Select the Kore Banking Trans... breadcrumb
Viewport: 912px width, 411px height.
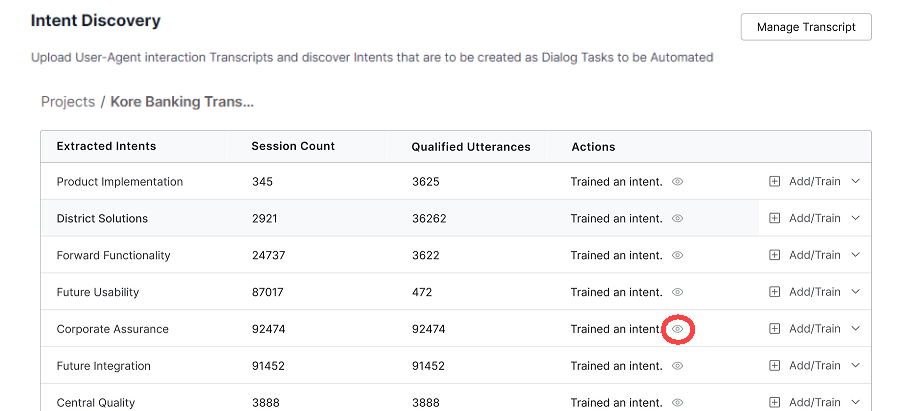click(182, 102)
